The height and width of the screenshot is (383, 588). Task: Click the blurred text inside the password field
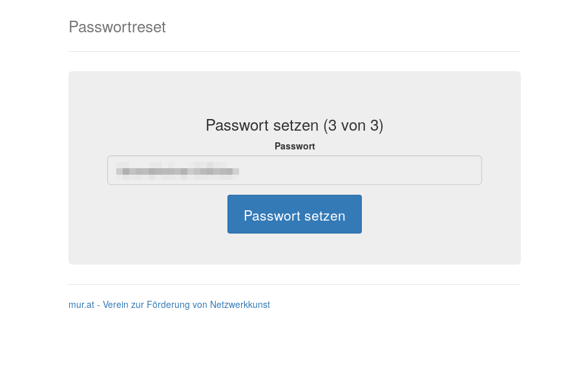(x=178, y=171)
